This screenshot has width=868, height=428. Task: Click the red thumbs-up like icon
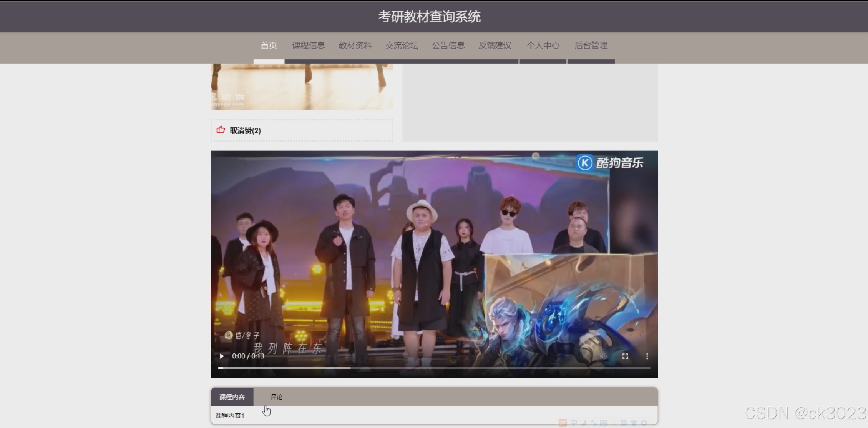[221, 130]
